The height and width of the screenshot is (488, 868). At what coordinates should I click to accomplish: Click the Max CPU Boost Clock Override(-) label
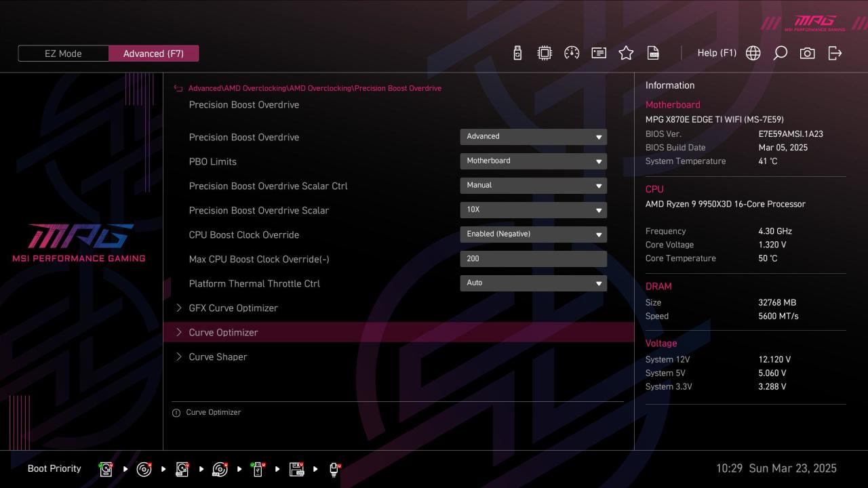[259, 259]
